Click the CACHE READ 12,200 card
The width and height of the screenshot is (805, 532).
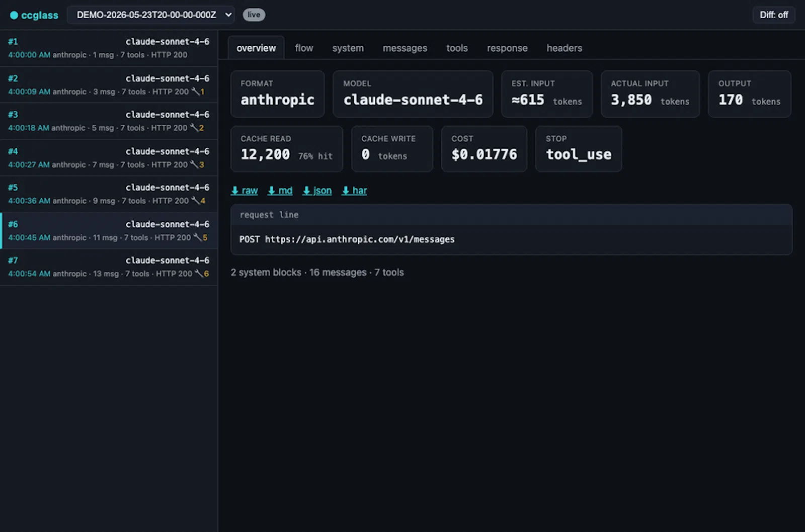[x=286, y=149]
